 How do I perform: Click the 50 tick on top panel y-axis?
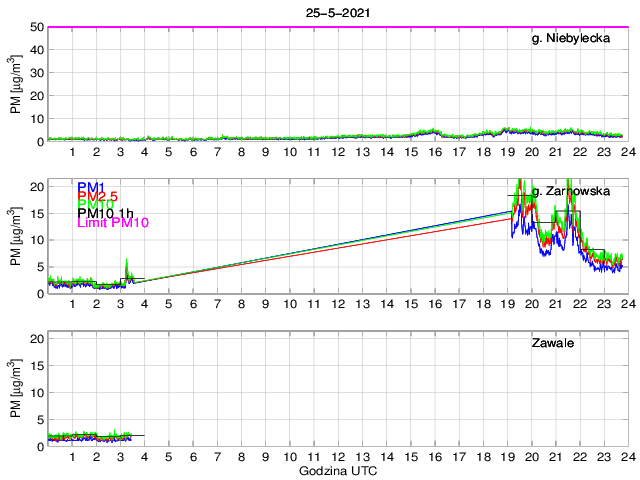coord(36,27)
